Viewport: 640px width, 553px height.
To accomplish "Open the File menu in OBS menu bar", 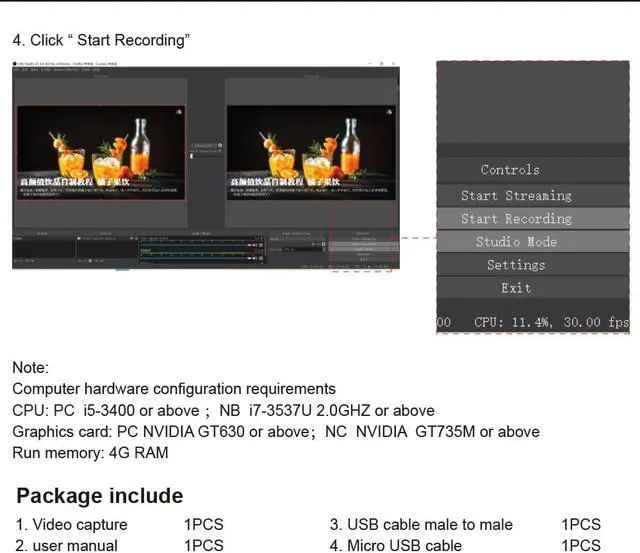I will click(x=18, y=70).
